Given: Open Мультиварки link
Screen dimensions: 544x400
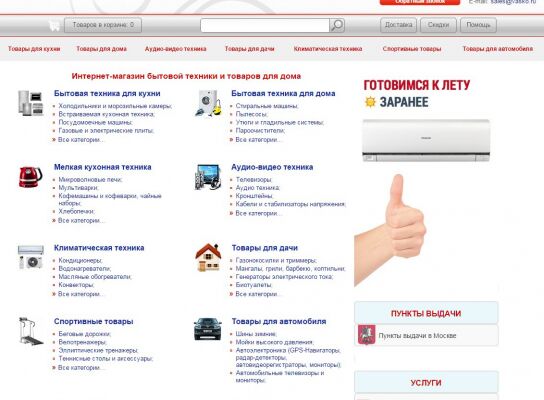Looking at the screenshot, I should (x=78, y=188).
